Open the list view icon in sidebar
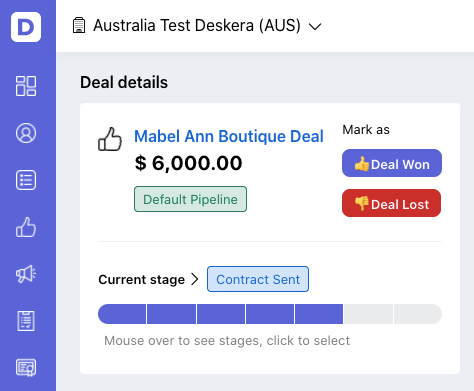The image size is (474, 391). pos(26,180)
